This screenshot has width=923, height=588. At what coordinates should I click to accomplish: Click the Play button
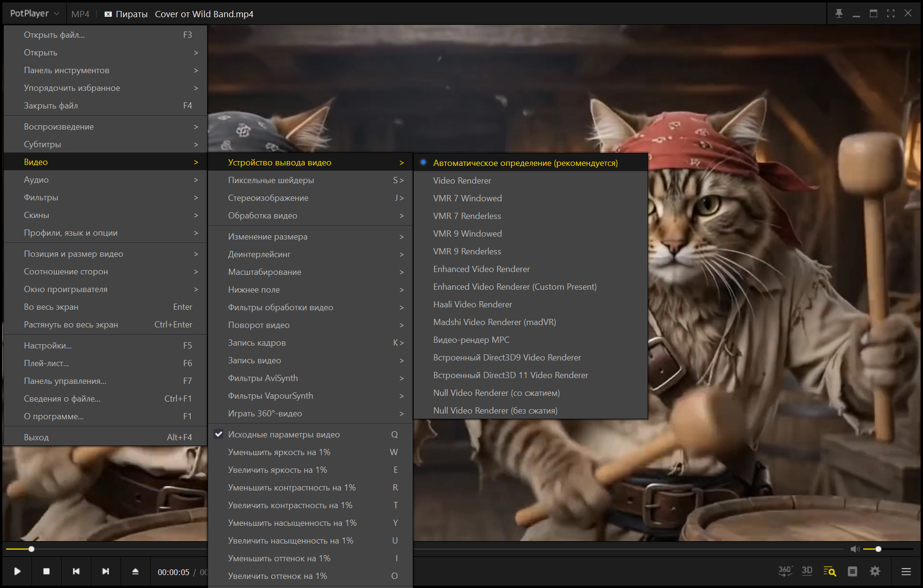17,571
